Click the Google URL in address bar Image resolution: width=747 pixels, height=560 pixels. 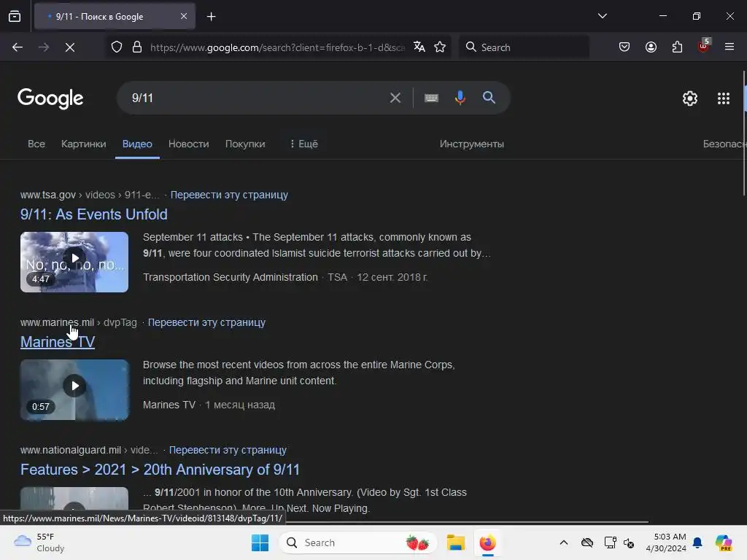point(277,47)
